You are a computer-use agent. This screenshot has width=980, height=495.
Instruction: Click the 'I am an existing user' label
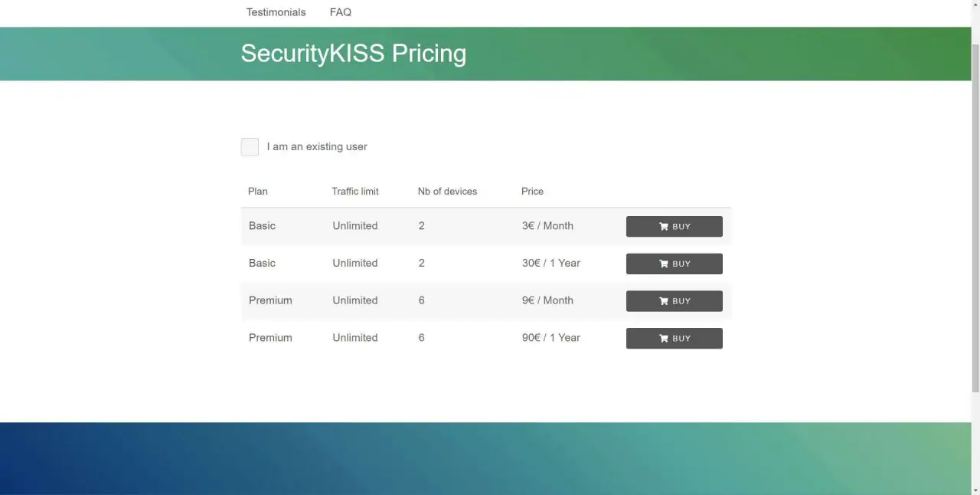click(317, 147)
